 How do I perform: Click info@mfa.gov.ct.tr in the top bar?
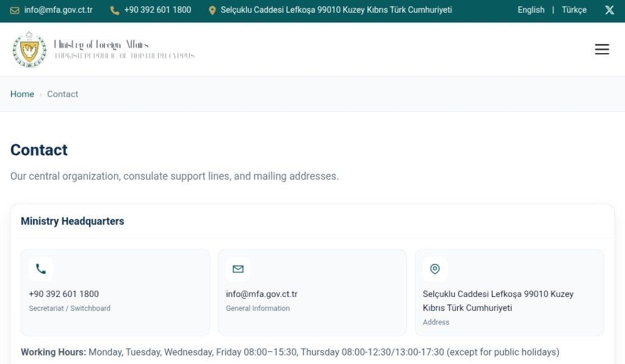pos(58,10)
